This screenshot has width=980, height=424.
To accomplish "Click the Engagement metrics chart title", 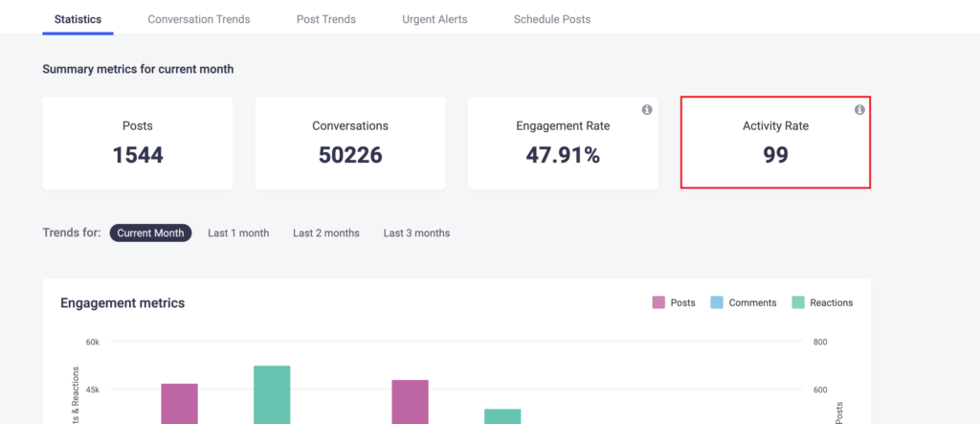I will 122,303.
